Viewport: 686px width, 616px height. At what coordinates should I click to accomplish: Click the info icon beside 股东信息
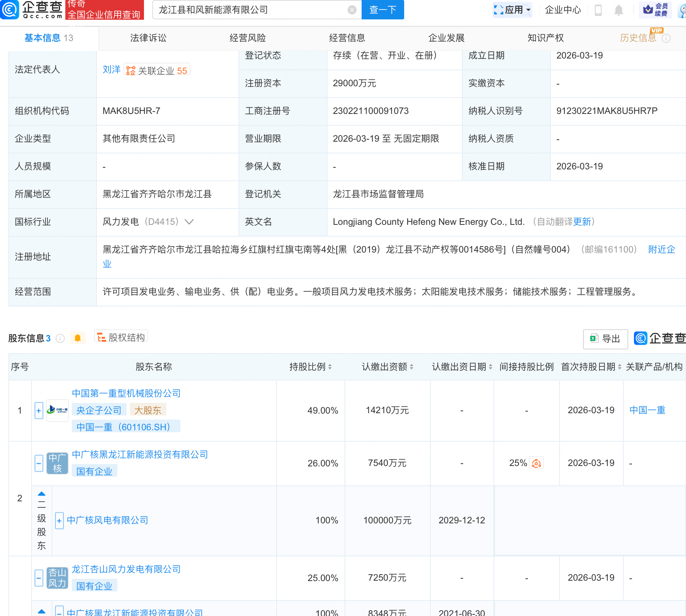click(60, 338)
